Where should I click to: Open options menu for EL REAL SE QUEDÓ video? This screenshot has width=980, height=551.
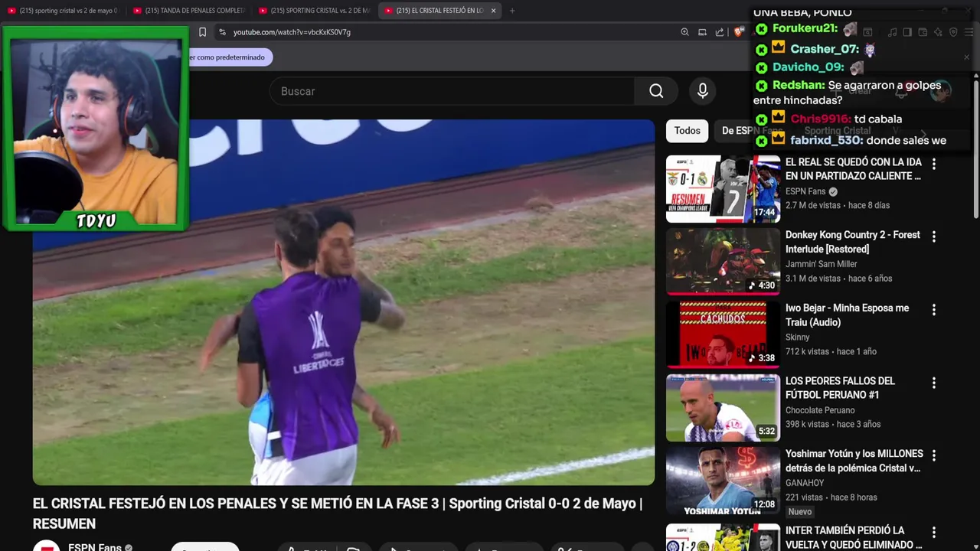[933, 164]
